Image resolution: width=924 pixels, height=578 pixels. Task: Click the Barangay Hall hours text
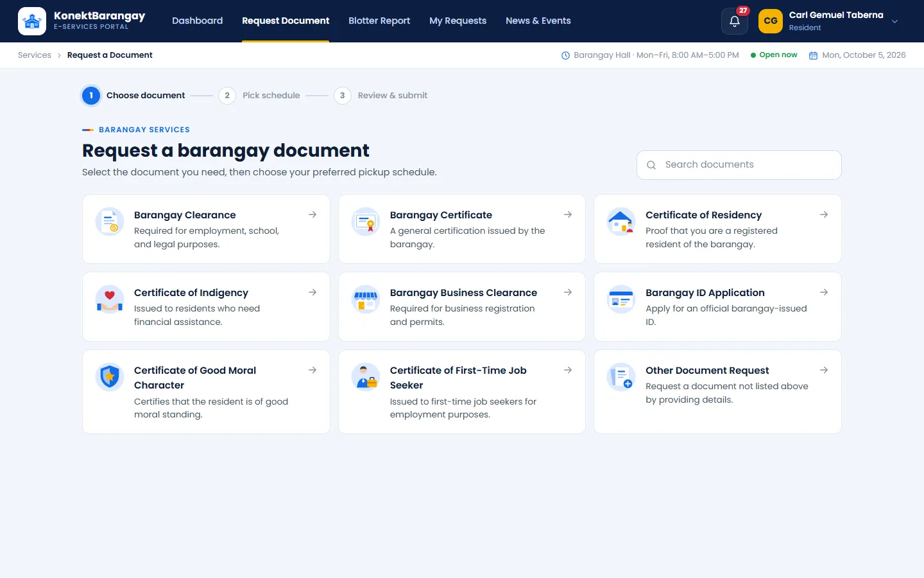click(656, 55)
